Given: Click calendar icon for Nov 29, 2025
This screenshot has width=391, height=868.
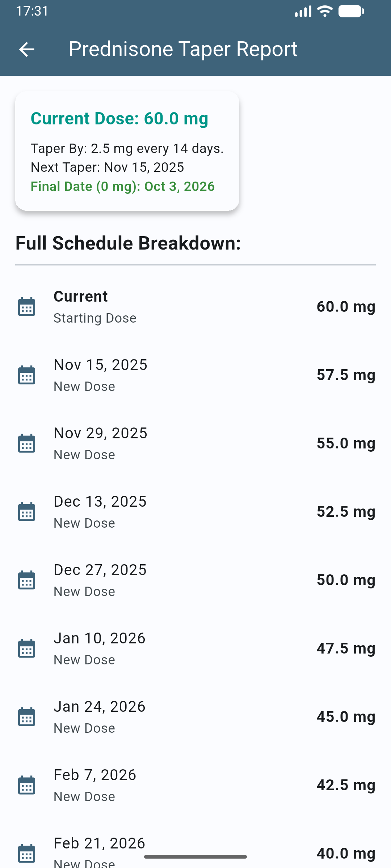Looking at the screenshot, I should (26, 443).
